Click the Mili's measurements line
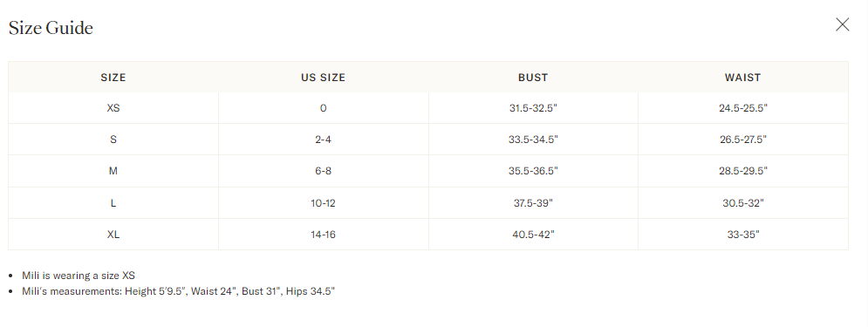 (178, 291)
